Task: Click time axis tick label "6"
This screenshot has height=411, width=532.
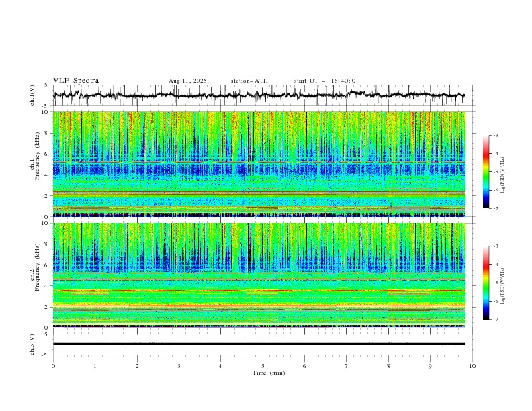Action: coord(304,366)
